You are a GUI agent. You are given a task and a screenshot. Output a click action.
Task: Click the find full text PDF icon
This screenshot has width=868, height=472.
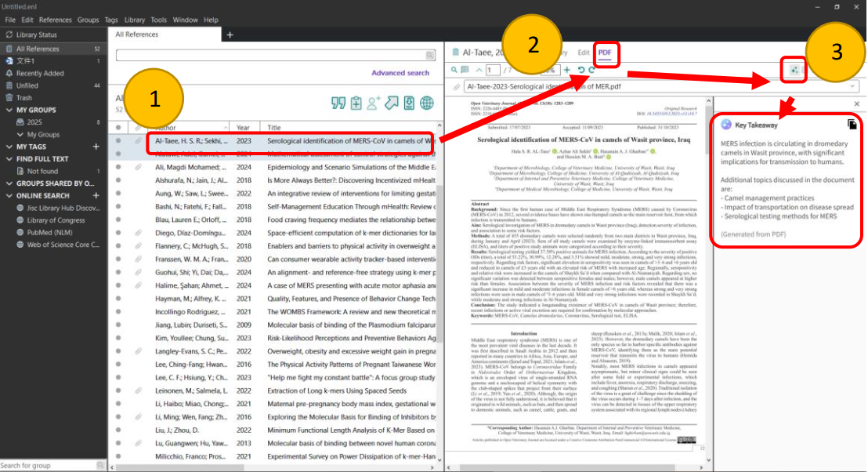coord(409,103)
